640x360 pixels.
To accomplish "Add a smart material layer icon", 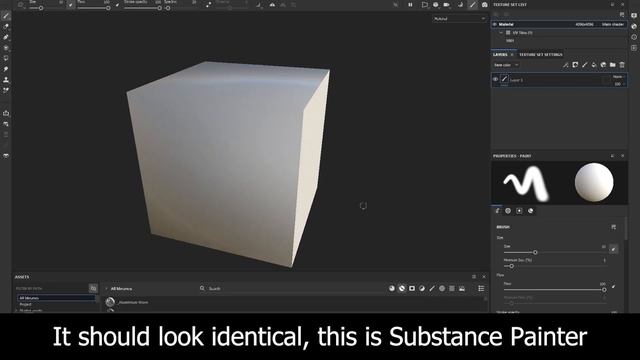I will (603, 65).
